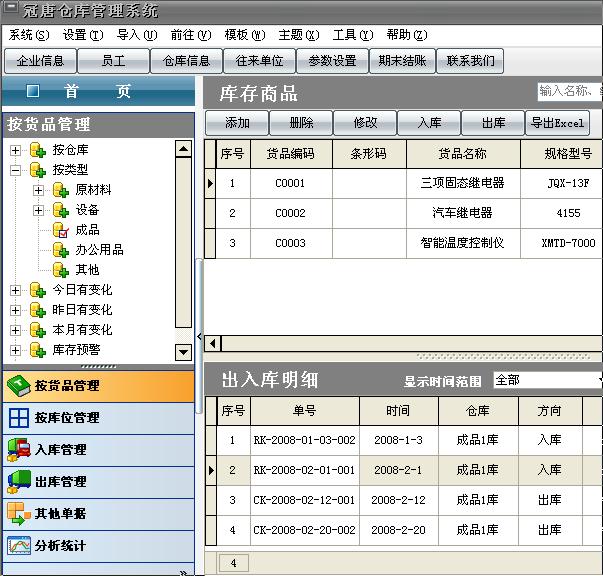
Task: Click the 仓库信息 toolbar button
Action: [x=187, y=61]
